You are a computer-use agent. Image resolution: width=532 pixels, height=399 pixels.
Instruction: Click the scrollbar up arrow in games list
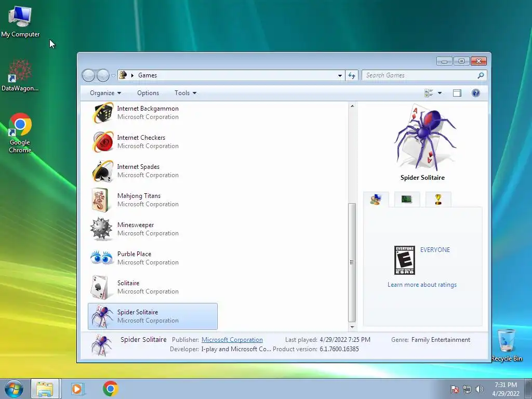point(352,106)
